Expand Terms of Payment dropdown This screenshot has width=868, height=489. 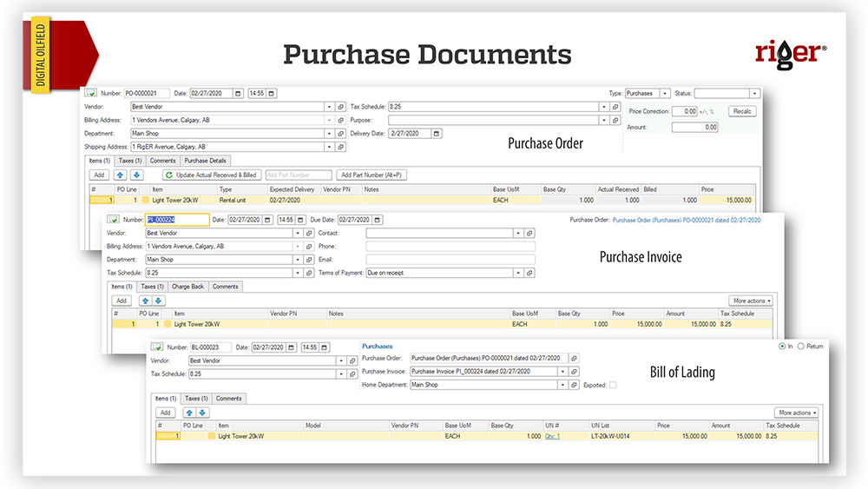click(x=519, y=273)
